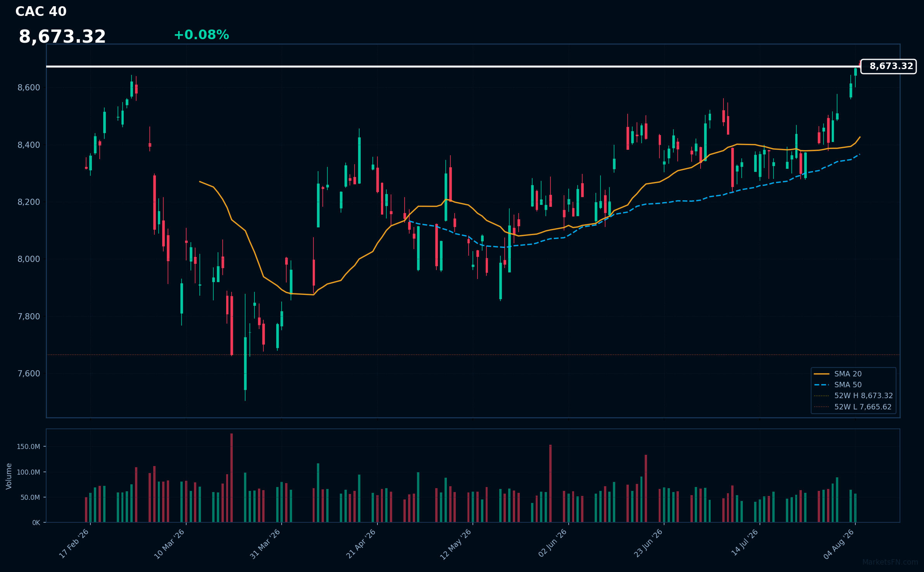Click the 7,600 price axis label
Screen dimensions: 924x572
29,374
